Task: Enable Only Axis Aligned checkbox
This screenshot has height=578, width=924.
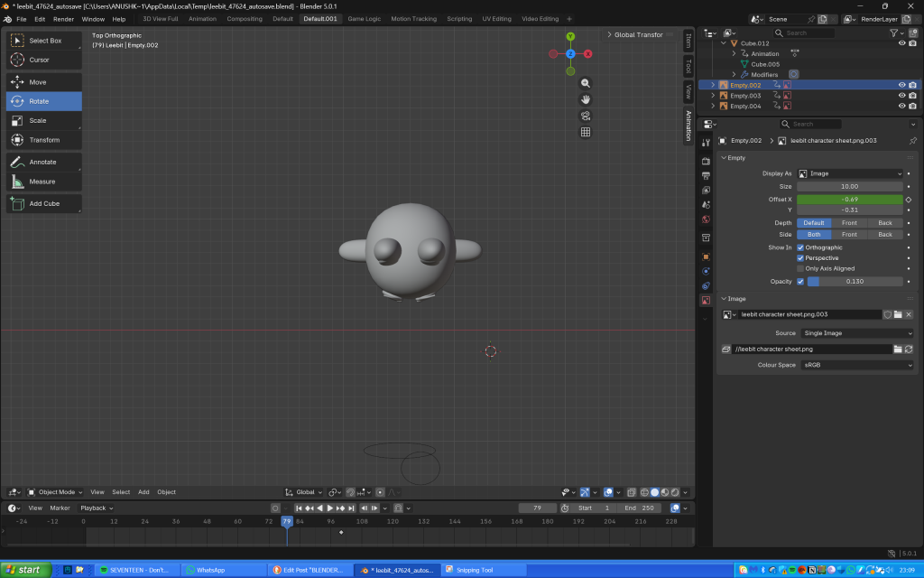Action: [x=800, y=268]
